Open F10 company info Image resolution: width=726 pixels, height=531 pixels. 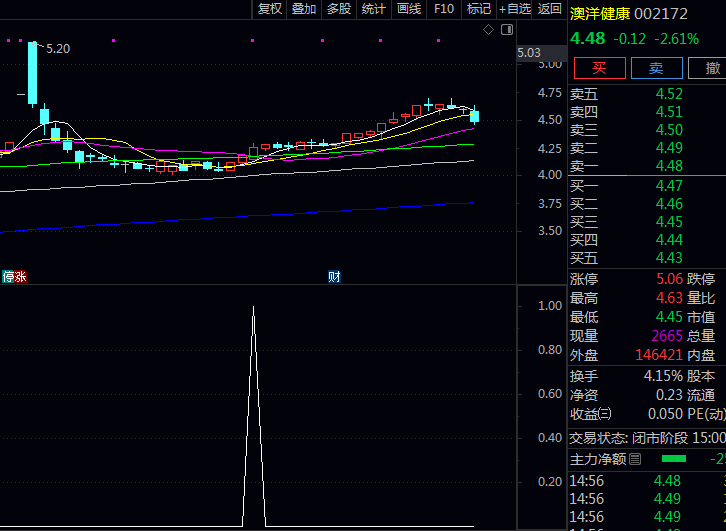[444, 9]
